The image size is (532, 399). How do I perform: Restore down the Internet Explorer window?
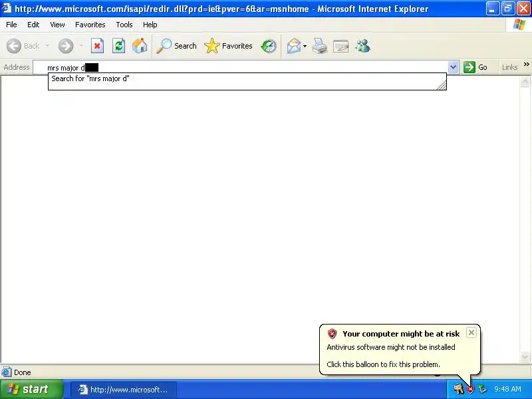coord(508,9)
